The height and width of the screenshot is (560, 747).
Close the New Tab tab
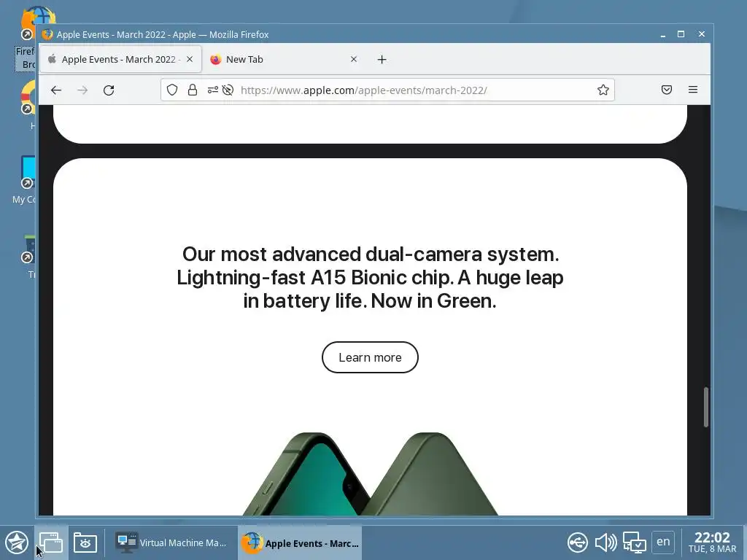coord(354,59)
